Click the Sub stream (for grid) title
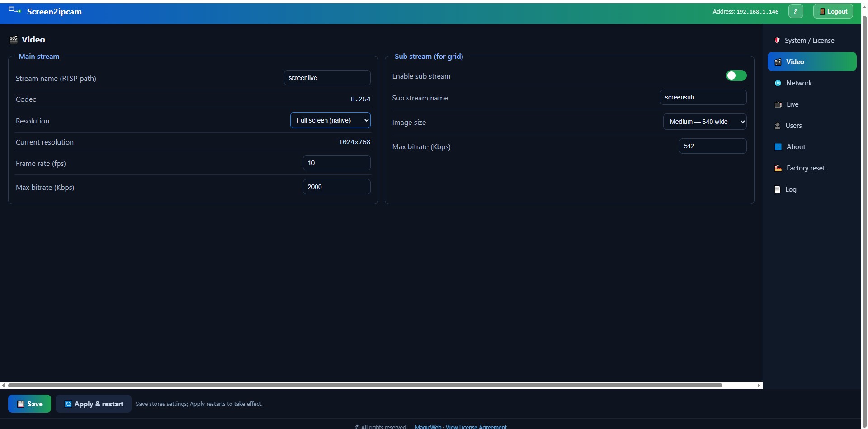Image resolution: width=868 pixels, height=429 pixels. 429,56
